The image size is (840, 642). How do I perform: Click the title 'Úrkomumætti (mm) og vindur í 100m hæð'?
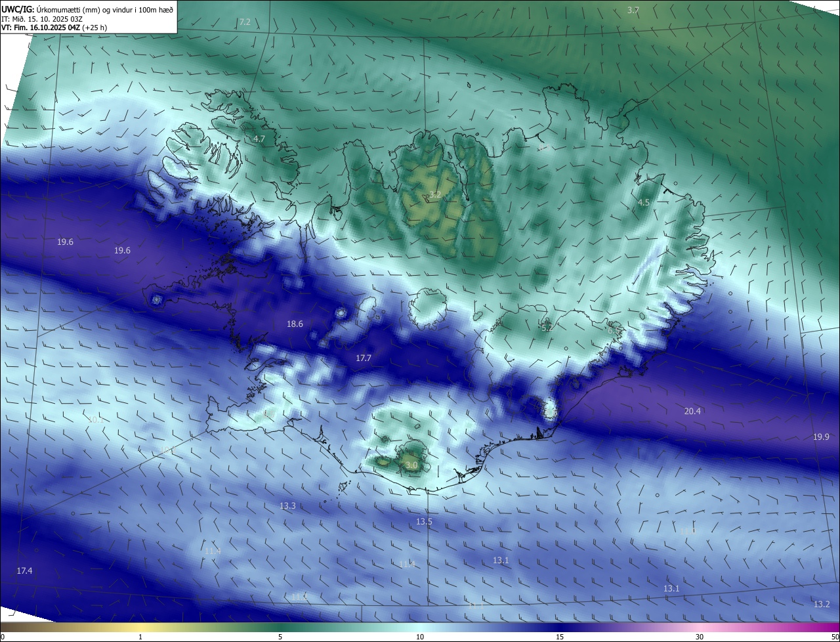[x=105, y=9]
